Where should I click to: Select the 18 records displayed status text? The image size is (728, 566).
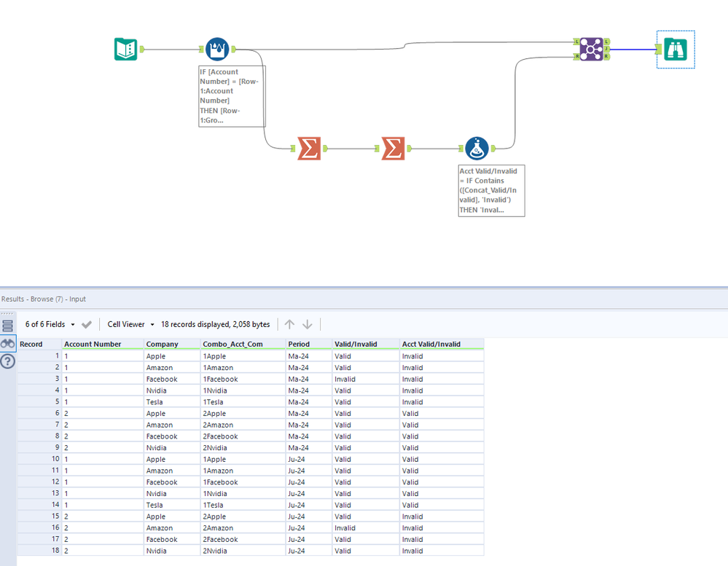(x=216, y=324)
